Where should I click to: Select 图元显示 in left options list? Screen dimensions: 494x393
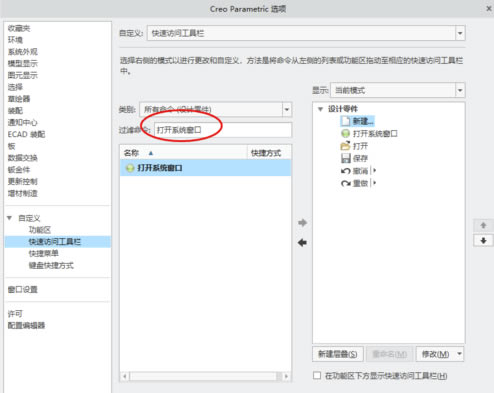point(23,75)
